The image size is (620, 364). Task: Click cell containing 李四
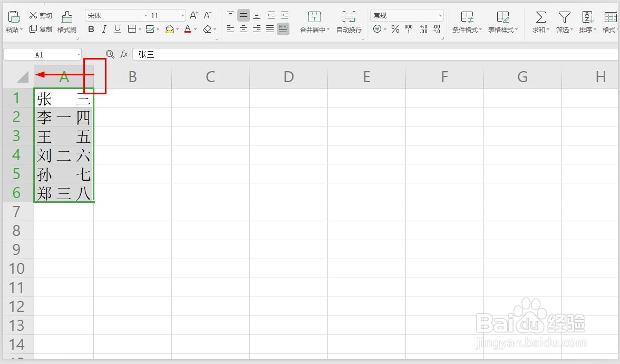[64, 117]
